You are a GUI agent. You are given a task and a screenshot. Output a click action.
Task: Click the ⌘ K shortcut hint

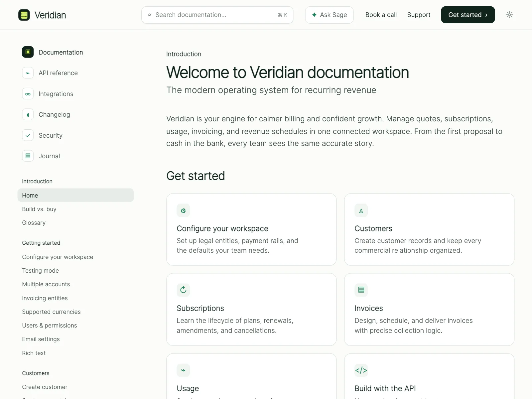[x=282, y=15]
